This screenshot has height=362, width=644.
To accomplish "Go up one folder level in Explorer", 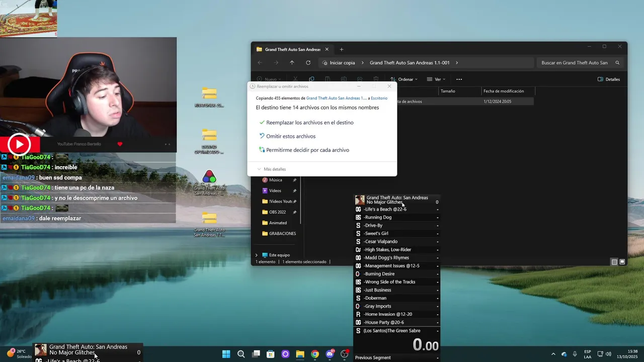I will click(x=292, y=63).
